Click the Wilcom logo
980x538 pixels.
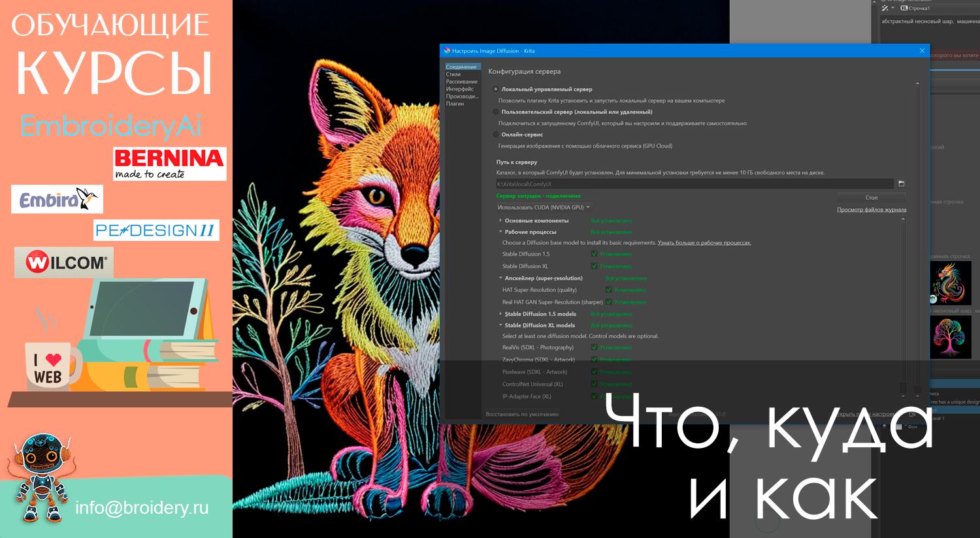click(64, 262)
